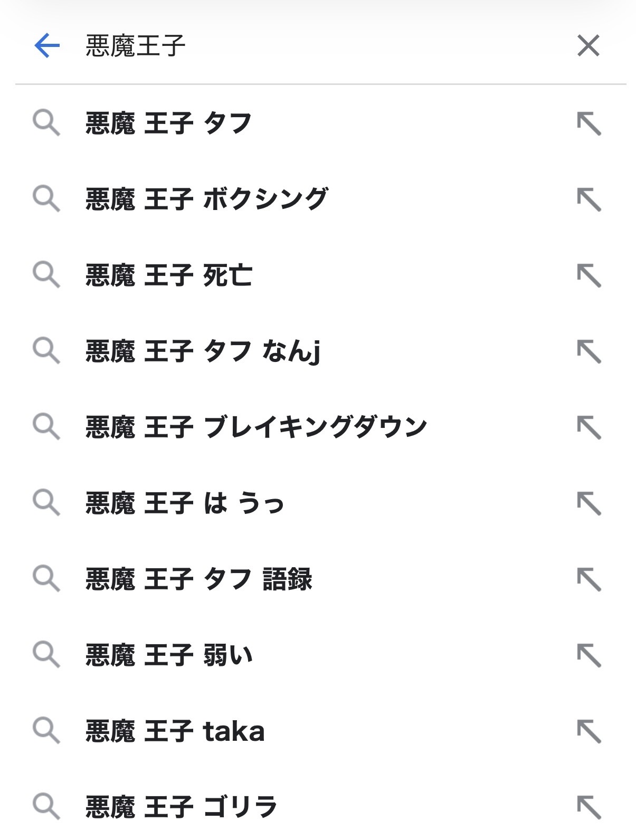Tap fill arrow next to 死亡 suggestion

click(x=588, y=275)
